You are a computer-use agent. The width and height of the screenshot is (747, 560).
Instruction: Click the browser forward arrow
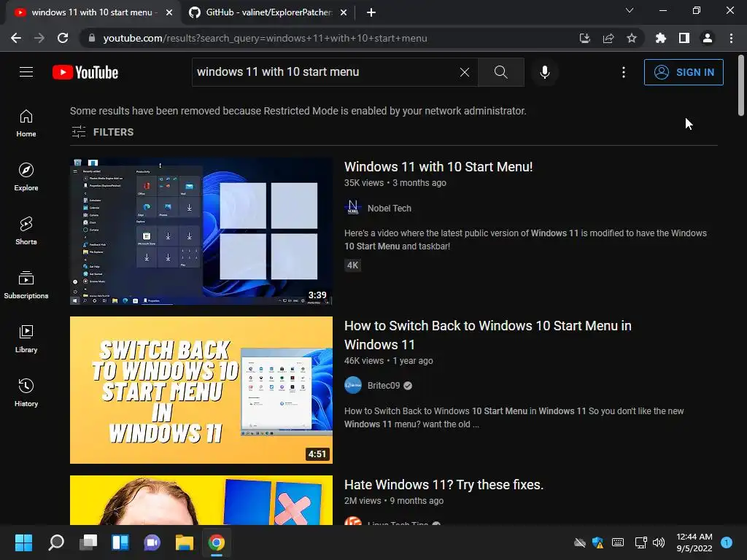tap(39, 38)
